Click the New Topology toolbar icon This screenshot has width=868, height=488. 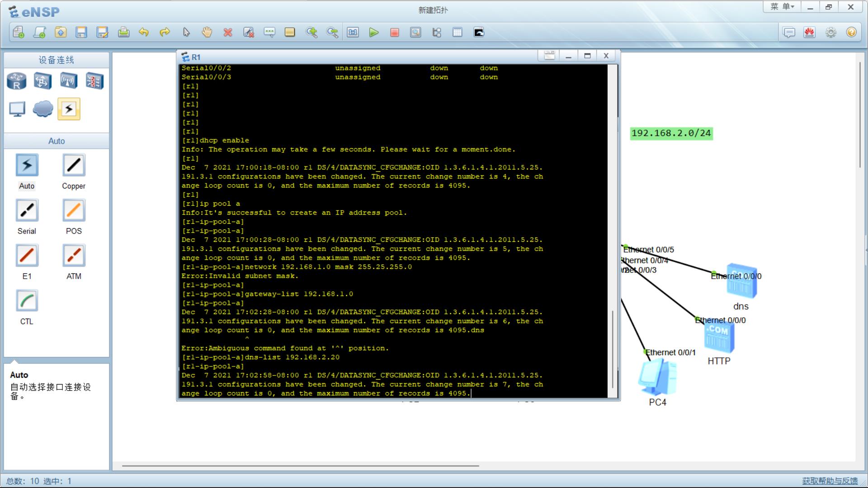click(x=19, y=32)
